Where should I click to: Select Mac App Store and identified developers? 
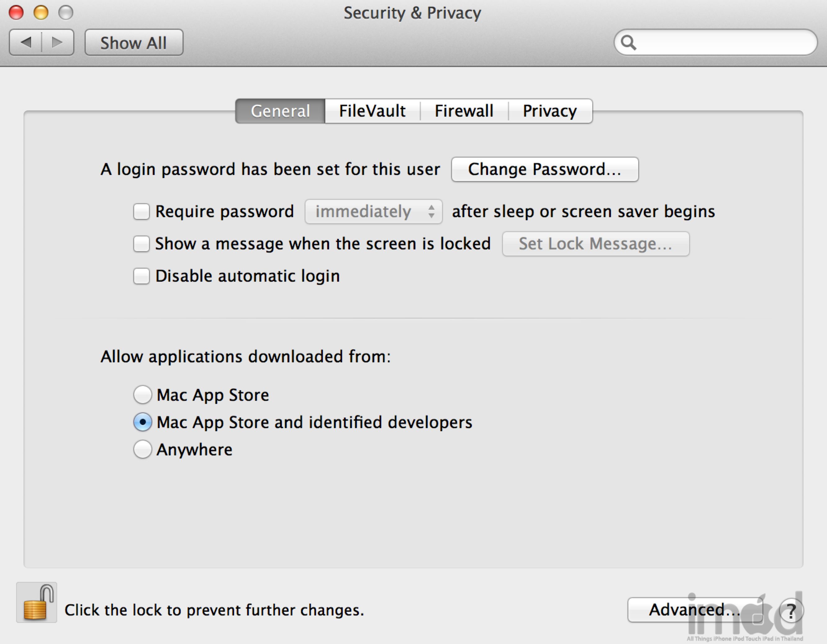tap(143, 422)
